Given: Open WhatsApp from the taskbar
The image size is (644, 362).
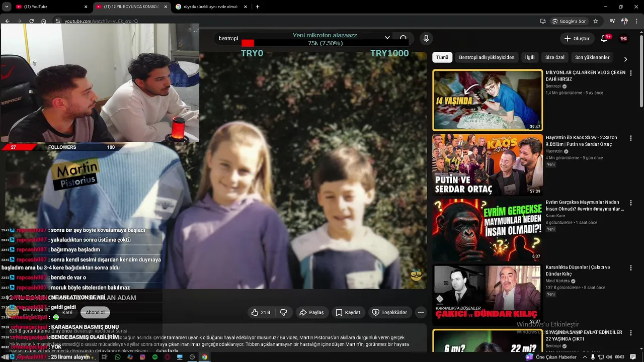Looking at the screenshot, I should coord(118,357).
